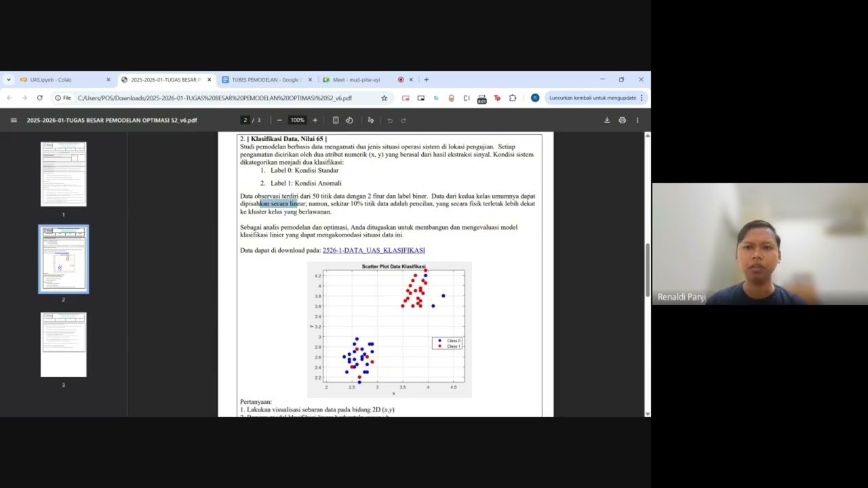Download the PDF file

pyautogui.click(x=607, y=120)
